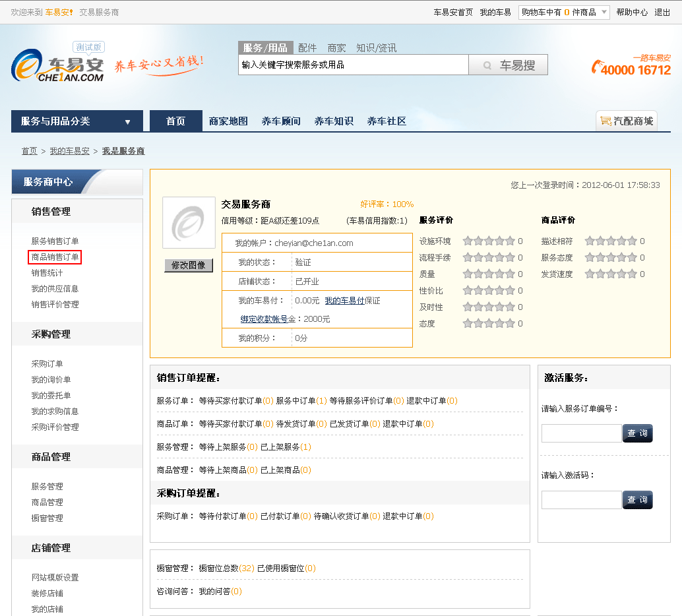Focus the keyword search input field
Viewport: 682px width, 616px height.
pos(354,65)
